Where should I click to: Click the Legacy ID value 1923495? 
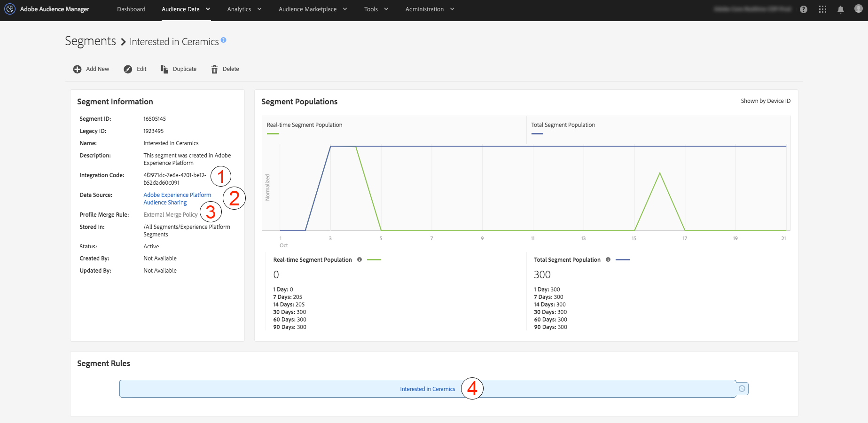[154, 131]
